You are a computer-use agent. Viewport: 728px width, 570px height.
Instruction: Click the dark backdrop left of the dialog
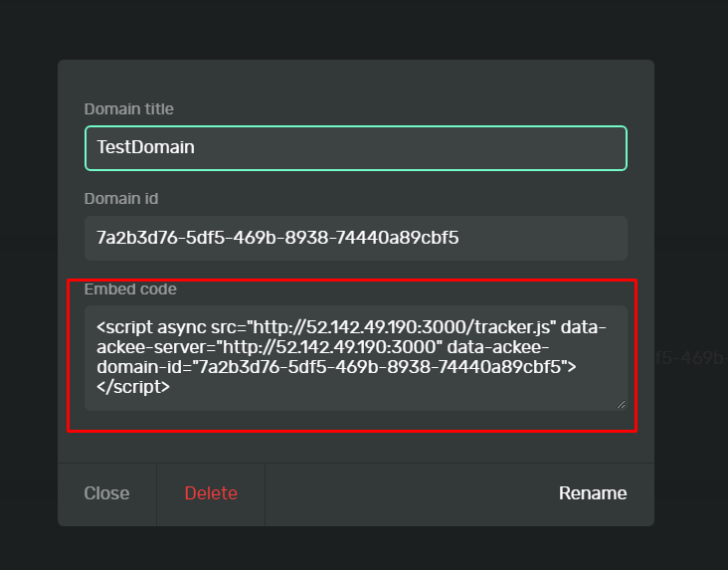point(28,298)
